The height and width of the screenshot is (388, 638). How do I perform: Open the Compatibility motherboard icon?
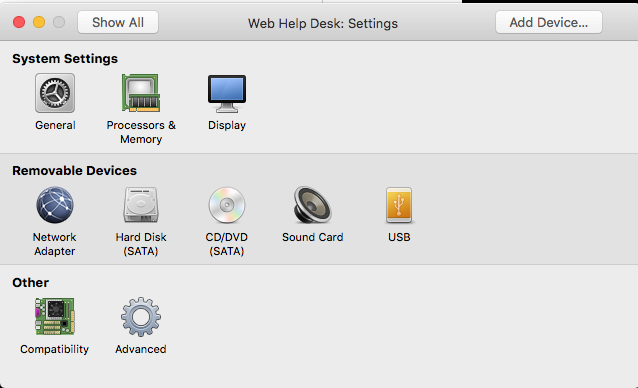pos(55,316)
